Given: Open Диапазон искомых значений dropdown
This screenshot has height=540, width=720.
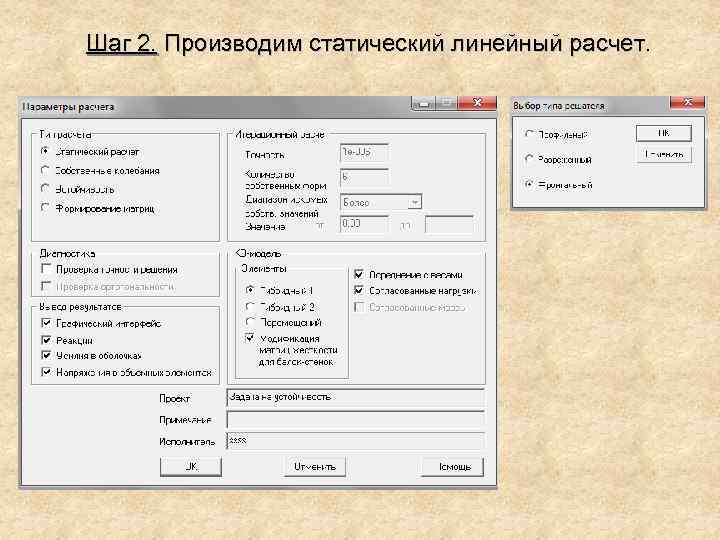Looking at the screenshot, I should (x=415, y=202).
